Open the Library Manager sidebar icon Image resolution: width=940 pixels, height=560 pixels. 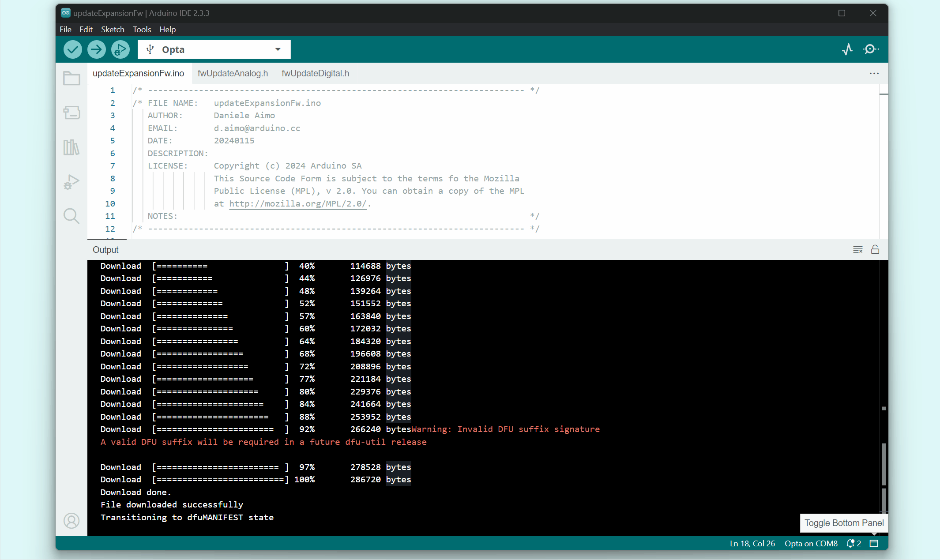[x=71, y=147]
